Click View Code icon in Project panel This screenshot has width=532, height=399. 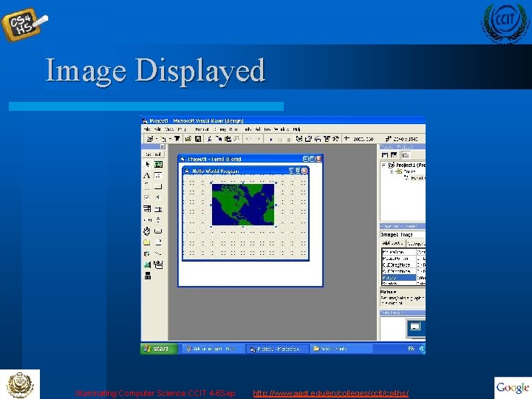[x=385, y=155]
